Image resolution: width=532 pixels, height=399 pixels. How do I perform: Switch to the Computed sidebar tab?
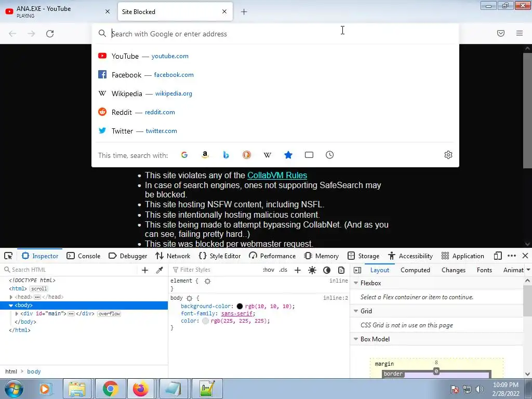415,270
